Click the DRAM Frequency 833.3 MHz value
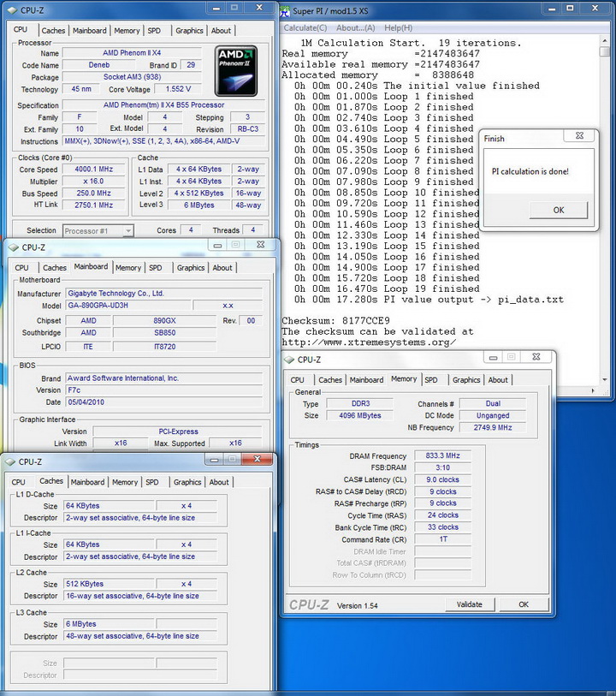 [x=442, y=455]
